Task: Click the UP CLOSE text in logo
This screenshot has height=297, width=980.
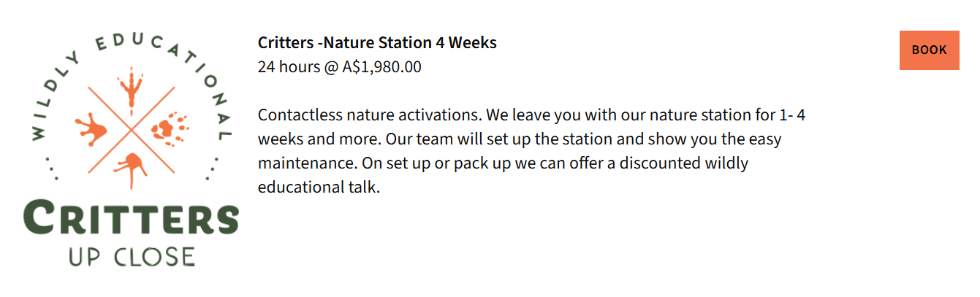Action: click(132, 256)
